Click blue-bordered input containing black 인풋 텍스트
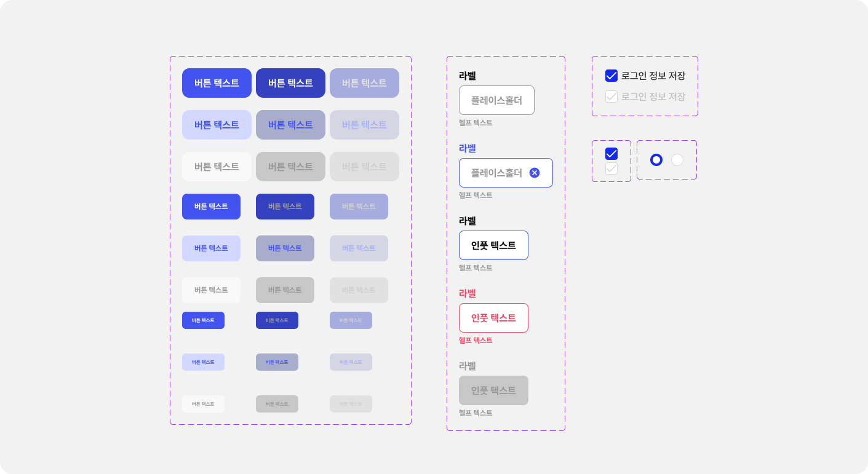868x474 pixels. click(493, 245)
